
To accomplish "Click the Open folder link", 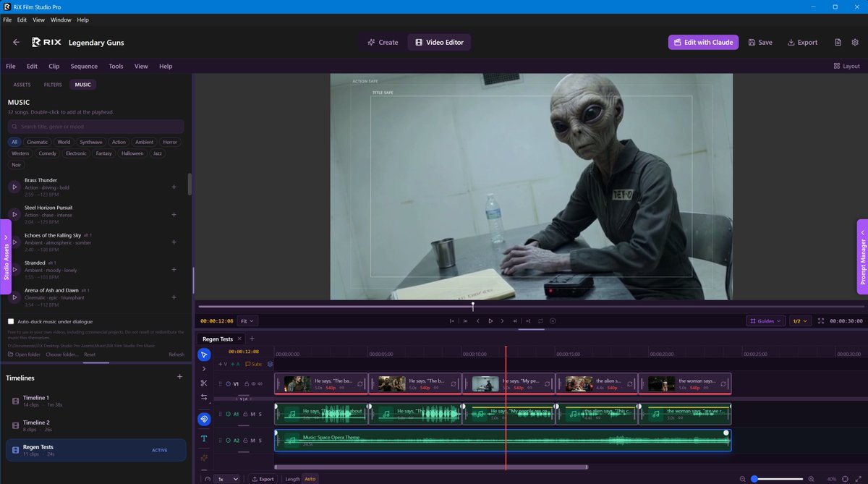I will (x=25, y=354).
